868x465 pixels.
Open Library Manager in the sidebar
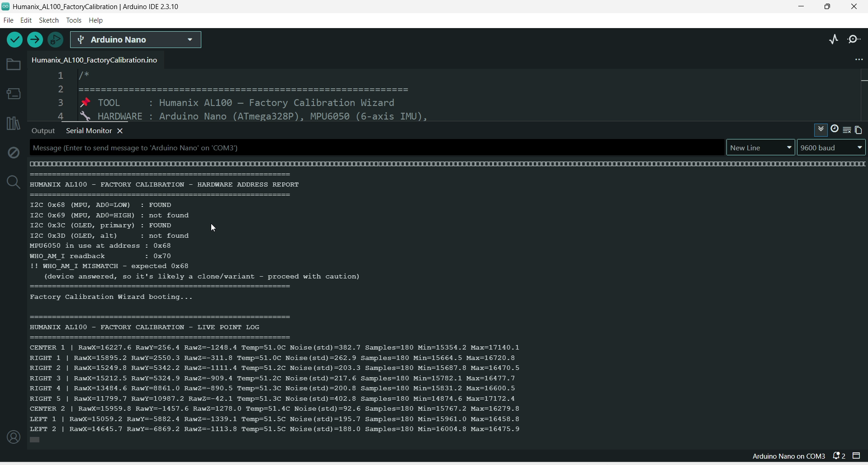pyautogui.click(x=14, y=123)
